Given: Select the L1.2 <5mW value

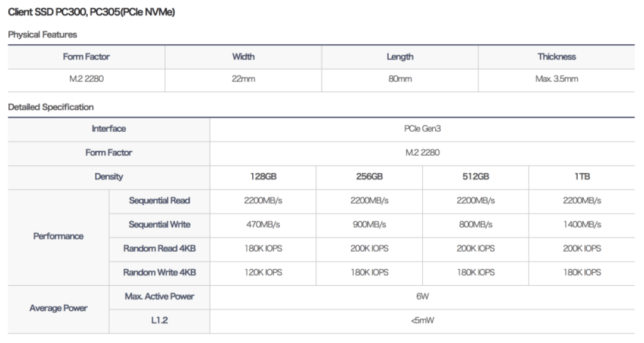Looking at the screenshot, I should (422, 320).
